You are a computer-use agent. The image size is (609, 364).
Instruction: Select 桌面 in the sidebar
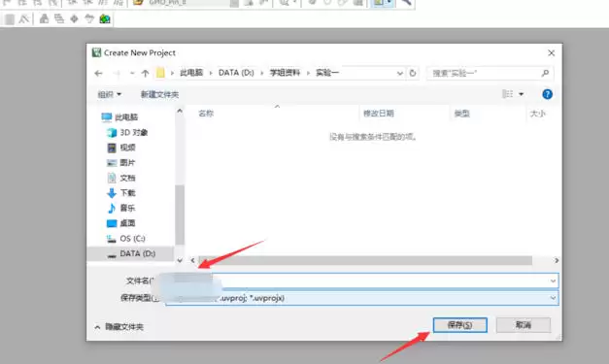(x=127, y=223)
